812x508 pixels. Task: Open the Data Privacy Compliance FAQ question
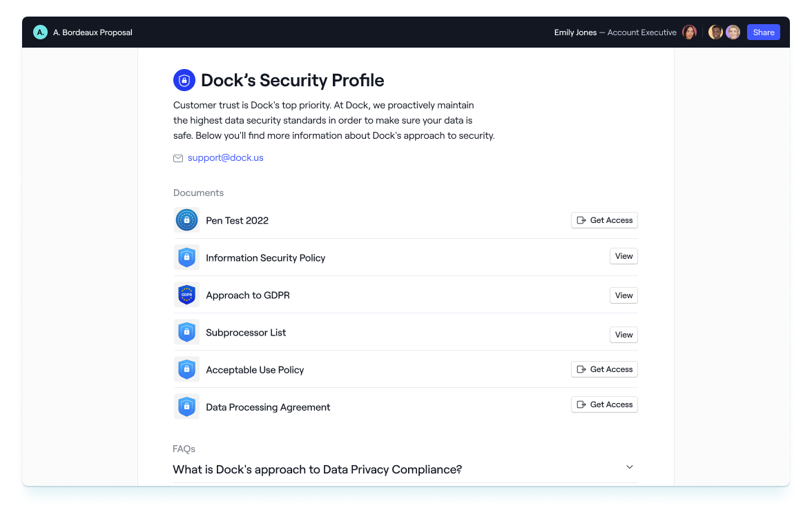coord(317,469)
